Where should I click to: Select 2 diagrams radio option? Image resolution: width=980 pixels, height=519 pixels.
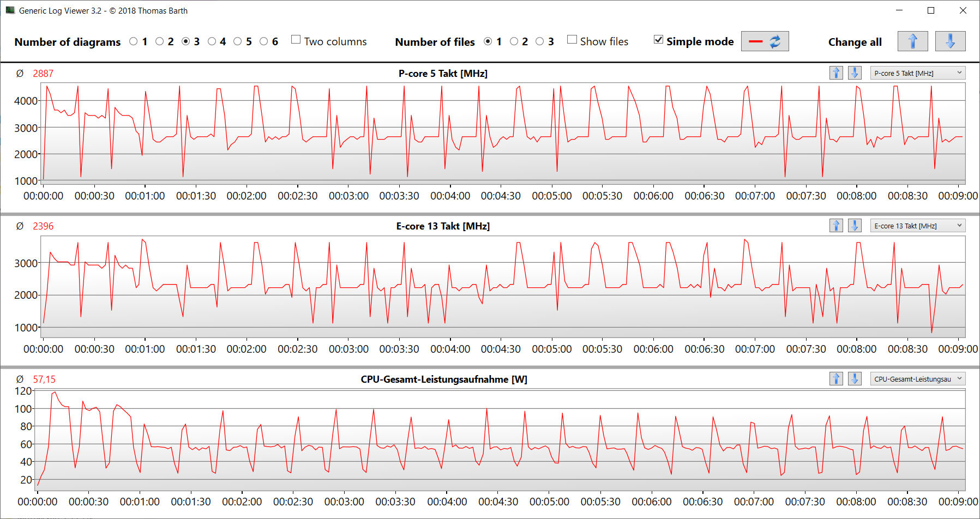pyautogui.click(x=160, y=41)
